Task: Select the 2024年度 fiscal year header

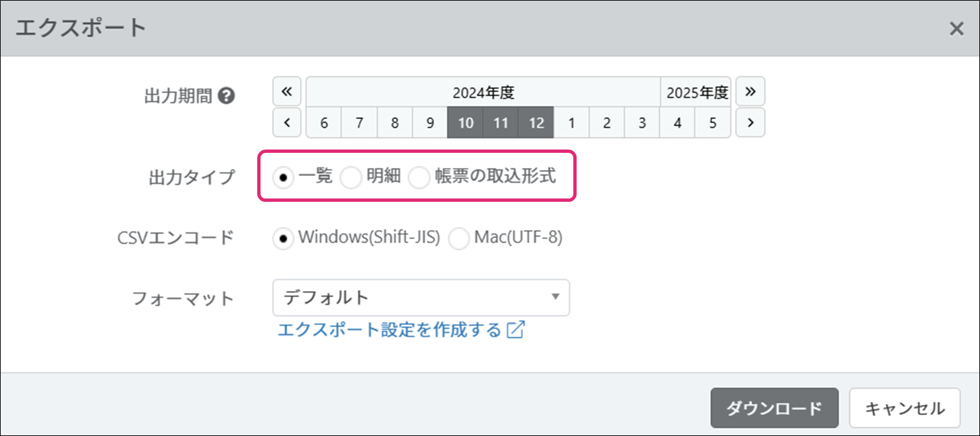Action: (x=483, y=93)
